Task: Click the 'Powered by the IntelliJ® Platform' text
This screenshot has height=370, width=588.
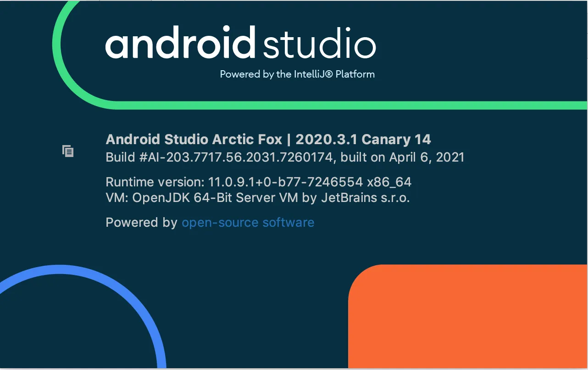Action: tap(297, 74)
